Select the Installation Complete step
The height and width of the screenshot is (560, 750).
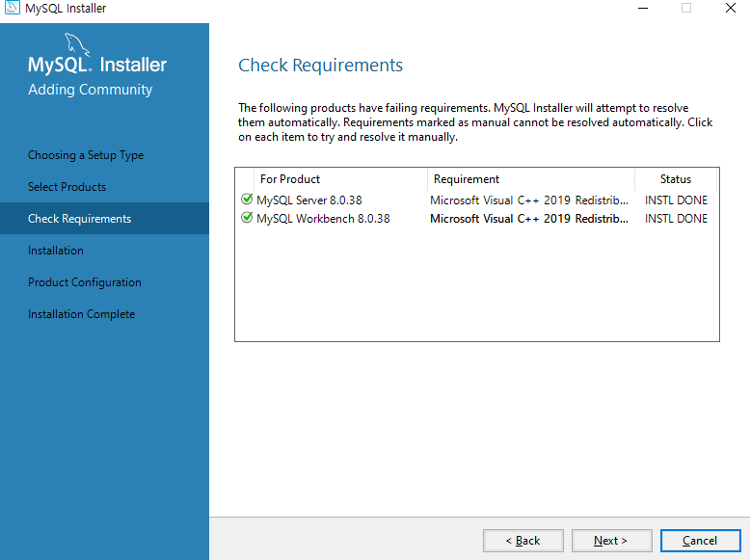(x=81, y=314)
